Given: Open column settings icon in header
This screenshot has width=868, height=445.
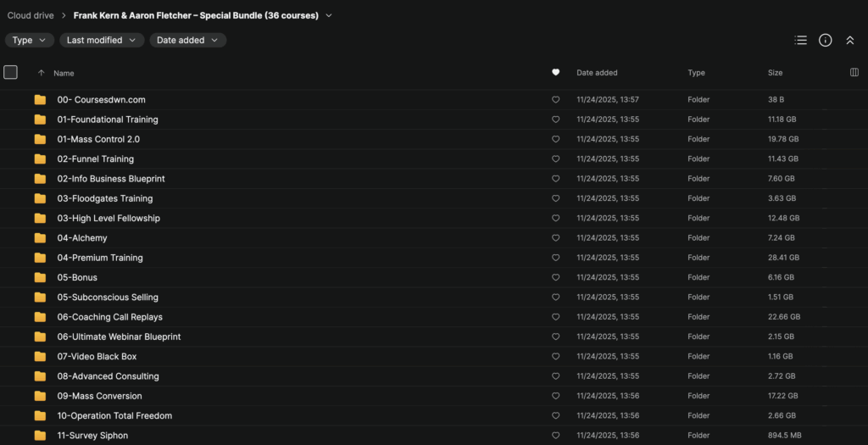Looking at the screenshot, I should pos(854,73).
